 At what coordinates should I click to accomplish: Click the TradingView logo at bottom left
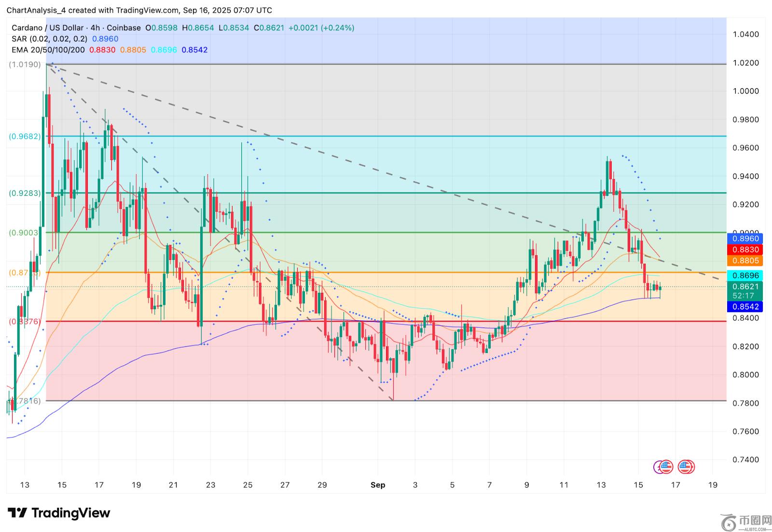pyautogui.click(x=59, y=513)
